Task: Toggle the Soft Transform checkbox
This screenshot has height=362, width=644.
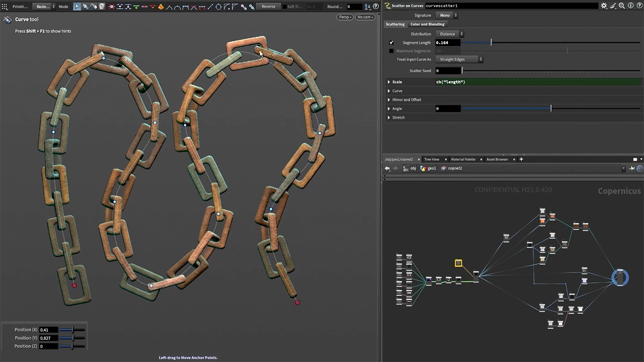Action: click(284, 7)
